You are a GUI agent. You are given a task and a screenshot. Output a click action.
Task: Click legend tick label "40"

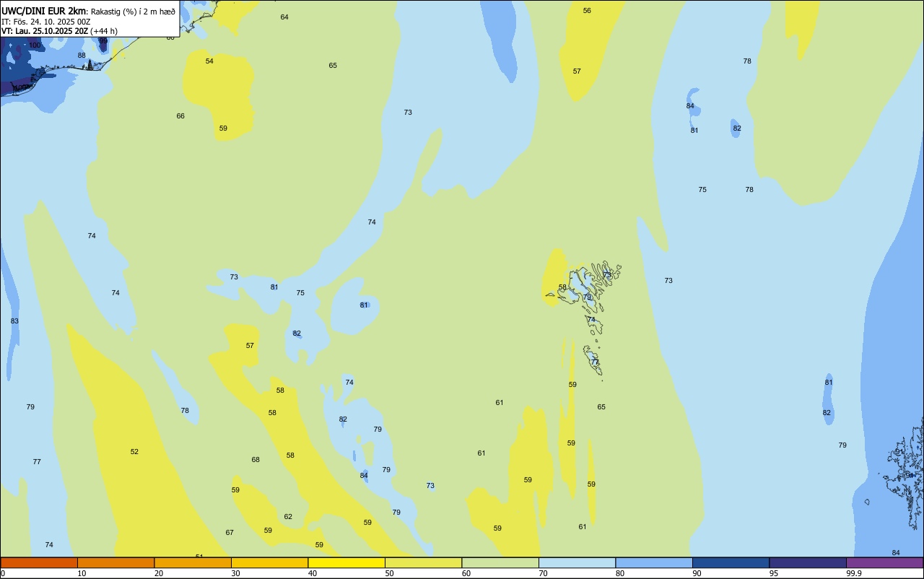[x=313, y=573]
